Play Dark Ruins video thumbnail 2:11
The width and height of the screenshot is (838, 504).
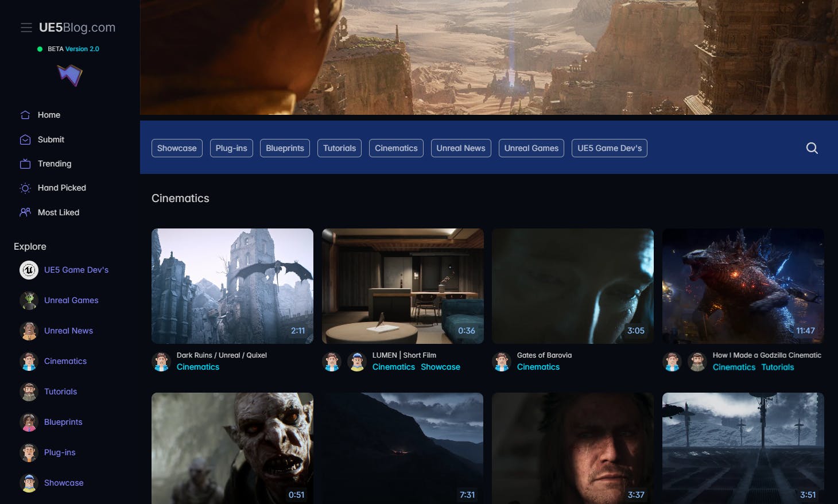[x=232, y=286]
